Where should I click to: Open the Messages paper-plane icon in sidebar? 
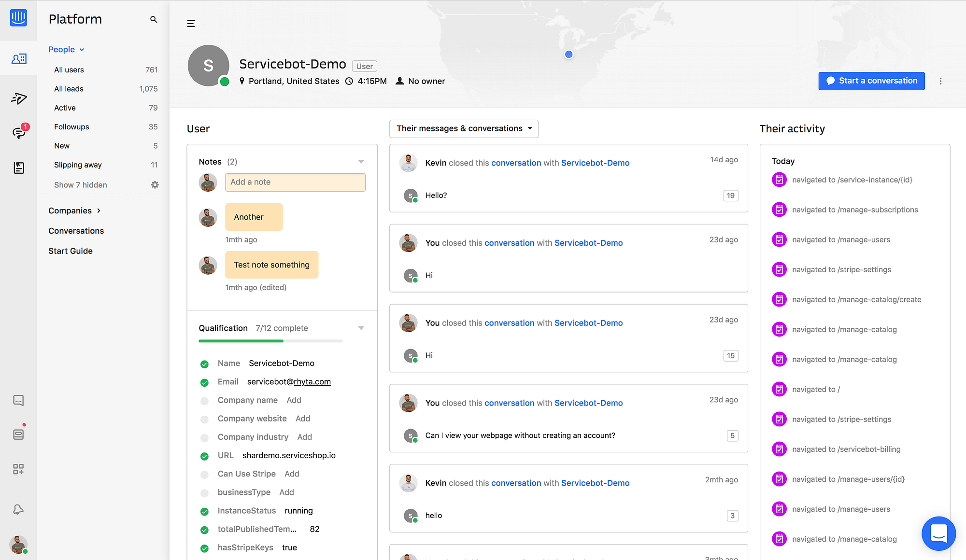pyautogui.click(x=18, y=98)
